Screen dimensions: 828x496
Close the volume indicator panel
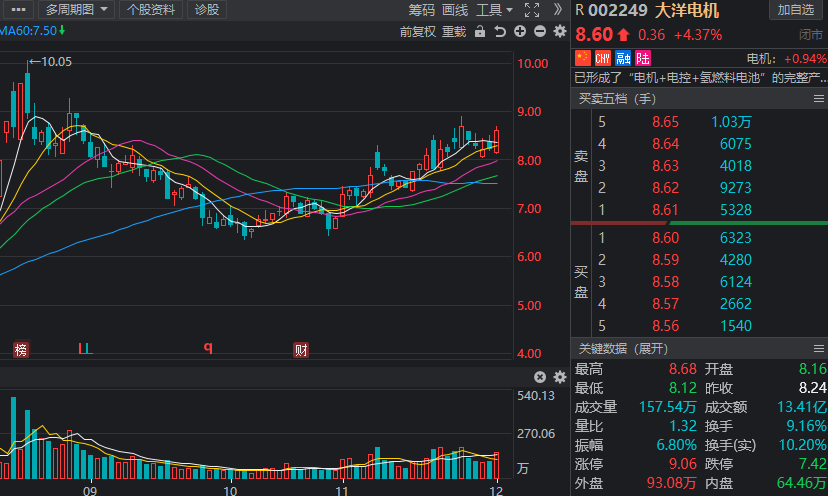540,377
